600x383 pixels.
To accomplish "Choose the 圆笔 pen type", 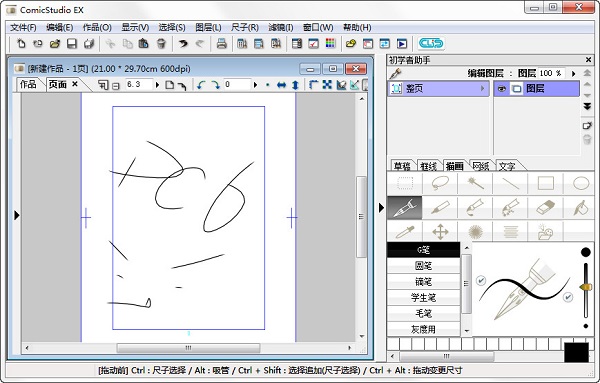I will (423, 266).
